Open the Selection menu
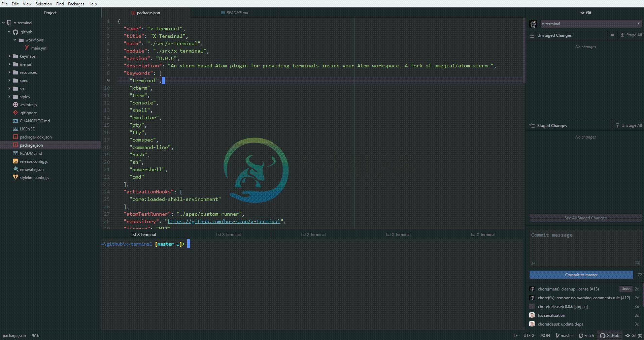The width and height of the screenshot is (644, 340). (x=44, y=4)
